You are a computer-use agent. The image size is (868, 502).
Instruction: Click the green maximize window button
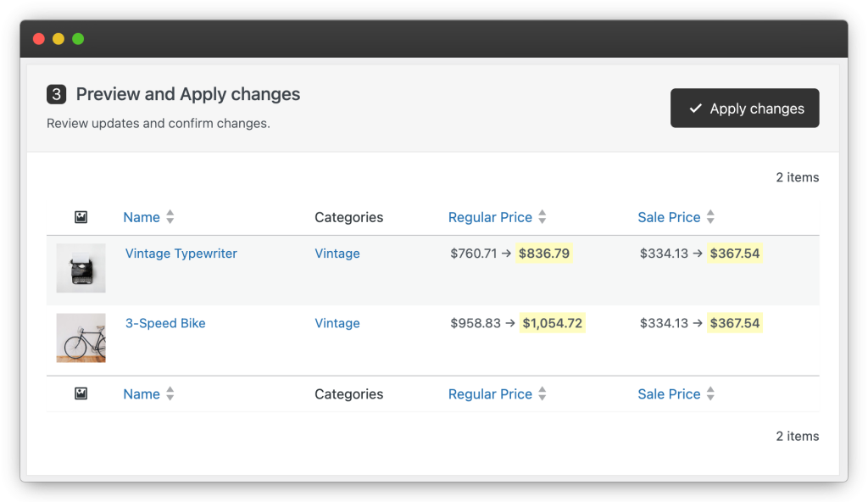(78, 39)
